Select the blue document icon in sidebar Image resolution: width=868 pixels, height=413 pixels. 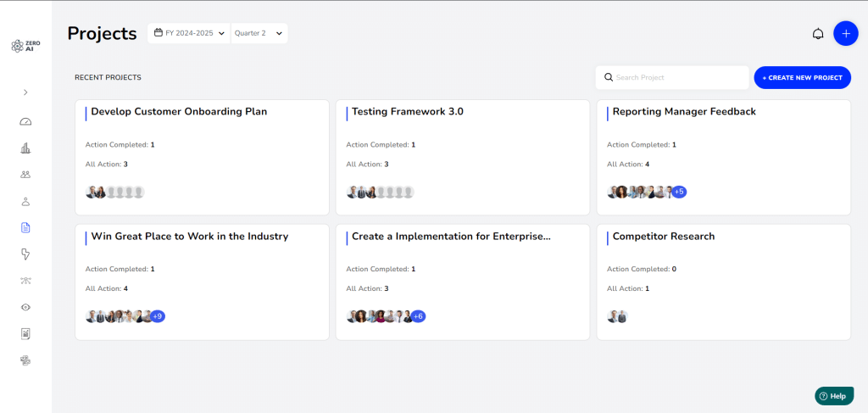point(25,227)
